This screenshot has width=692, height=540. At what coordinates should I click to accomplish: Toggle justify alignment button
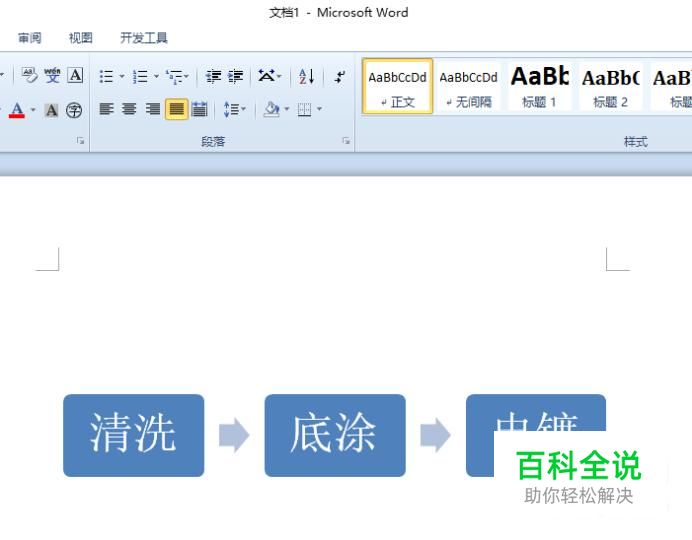(177, 109)
